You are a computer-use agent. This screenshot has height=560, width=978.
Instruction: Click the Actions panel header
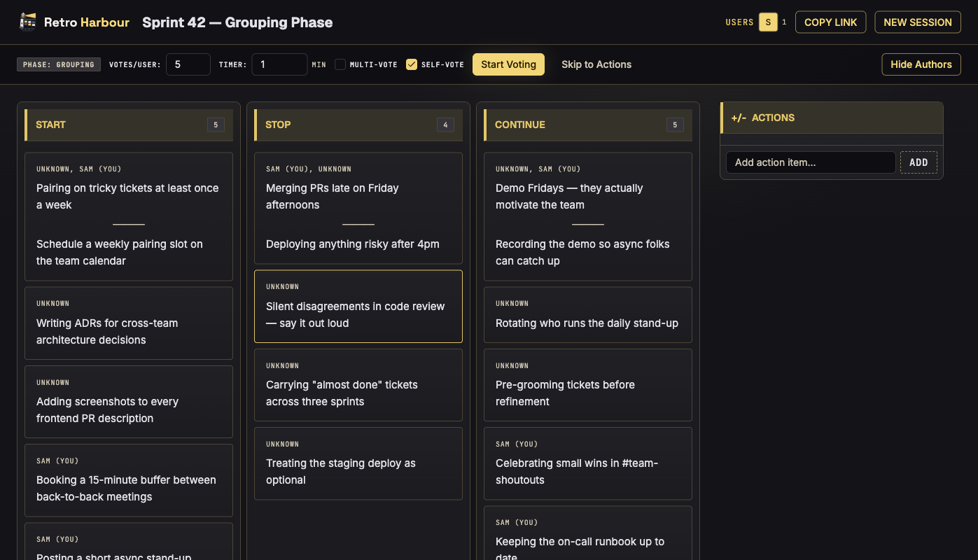(832, 118)
